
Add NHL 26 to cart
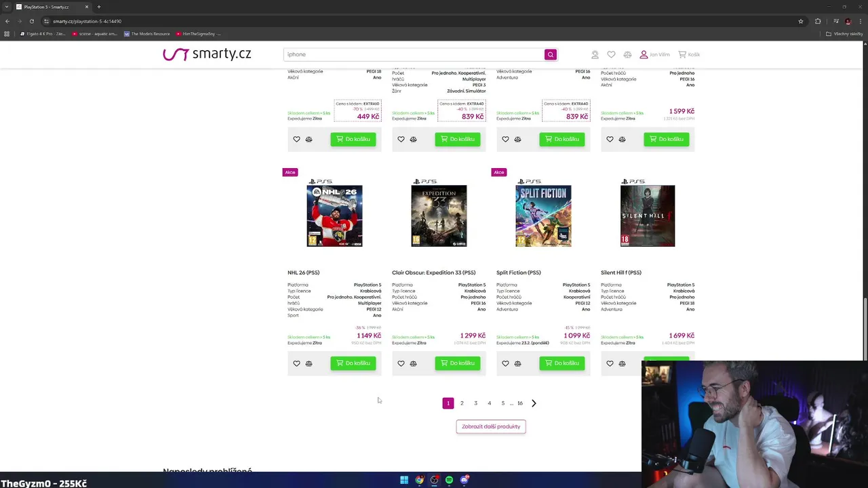353,363
